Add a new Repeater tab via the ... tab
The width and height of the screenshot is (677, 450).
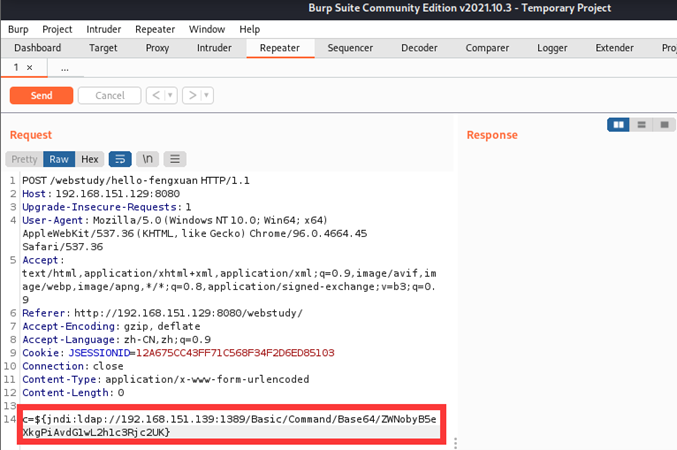(65, 68)
